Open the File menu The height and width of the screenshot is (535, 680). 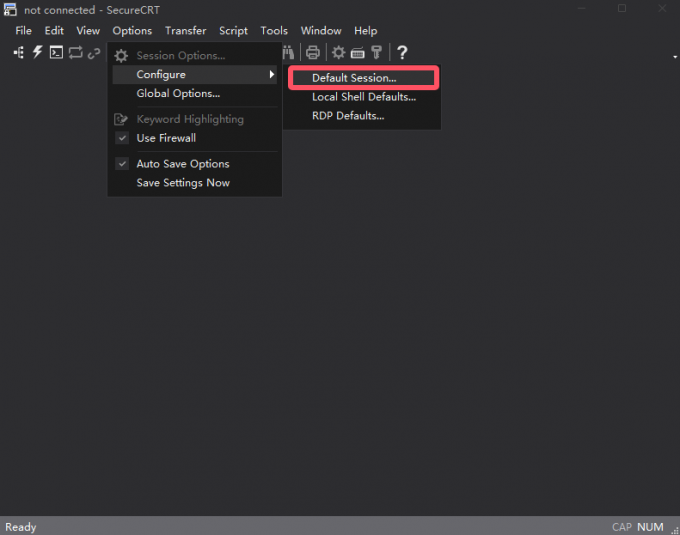point(23,31)
